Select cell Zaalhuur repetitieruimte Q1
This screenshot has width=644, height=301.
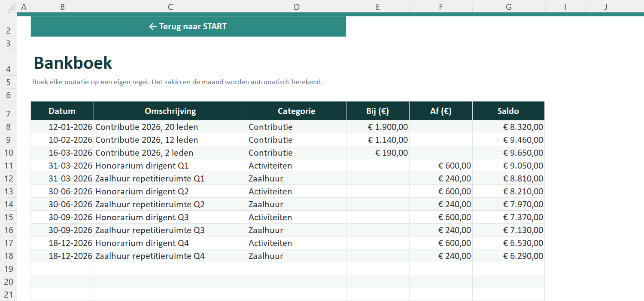(170, 178)
